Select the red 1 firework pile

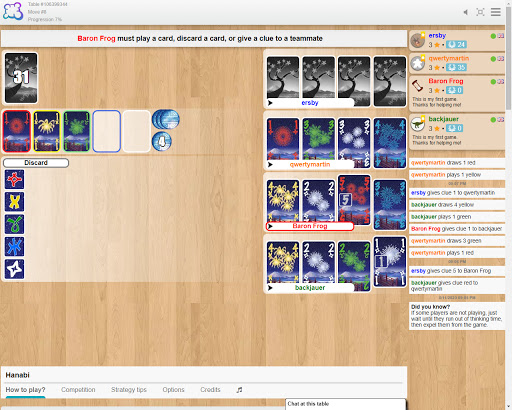tap(16, 131)
